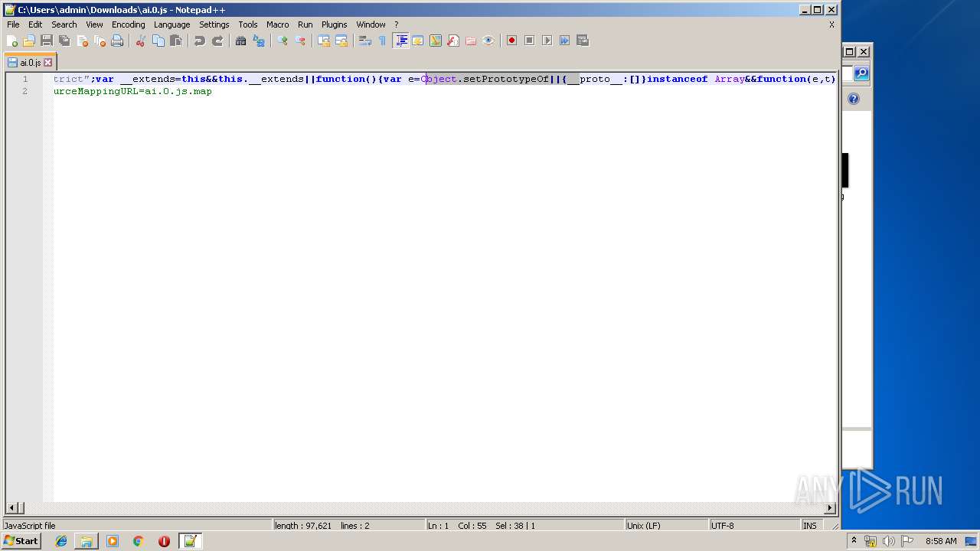Screen dimensions: 980x551
Task: Toggle word wrap in the toolbar
Action: (365, 41)
